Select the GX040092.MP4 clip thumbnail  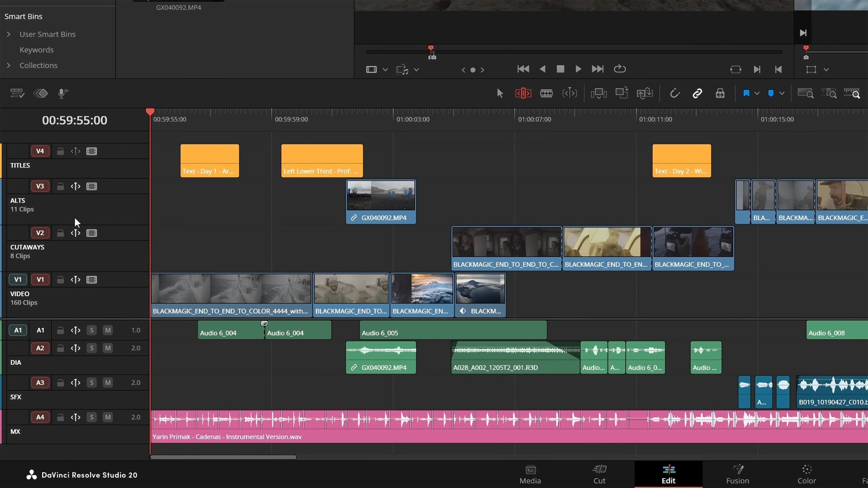click(381, 195)
